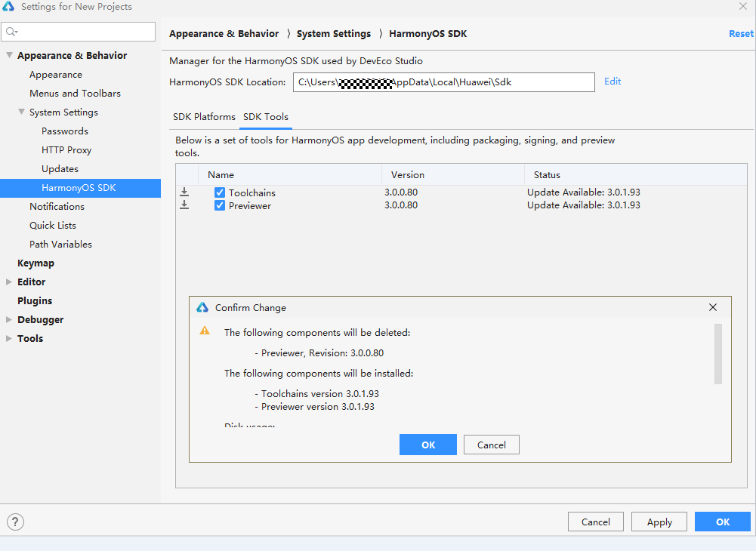Click the download icon beside Previewer

pyautogui.click(x=184, y=205)
